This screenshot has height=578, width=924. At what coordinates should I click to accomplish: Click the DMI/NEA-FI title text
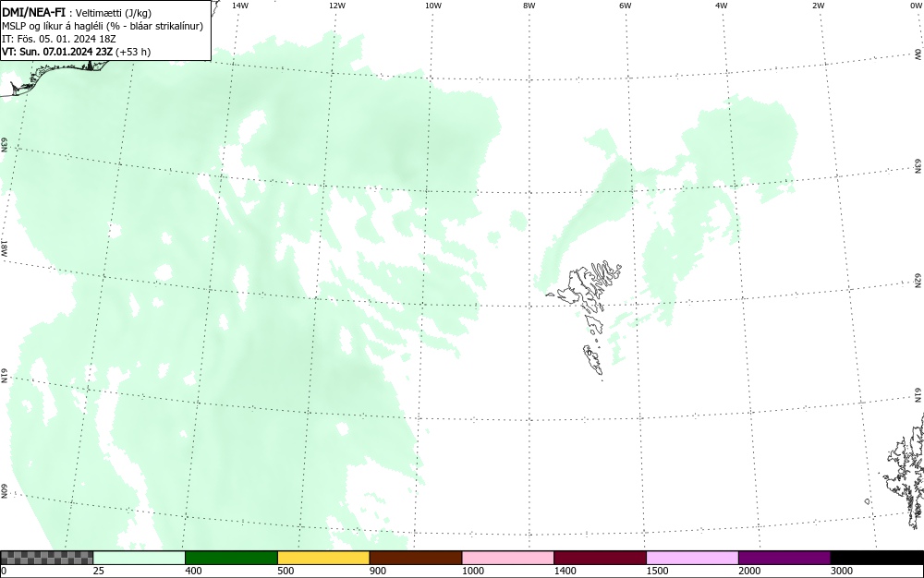33,12
